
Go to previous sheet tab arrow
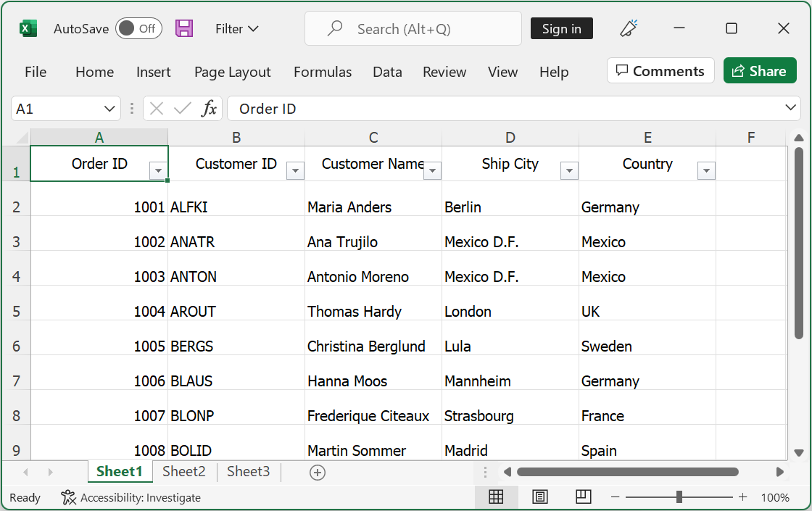[25, 472]
